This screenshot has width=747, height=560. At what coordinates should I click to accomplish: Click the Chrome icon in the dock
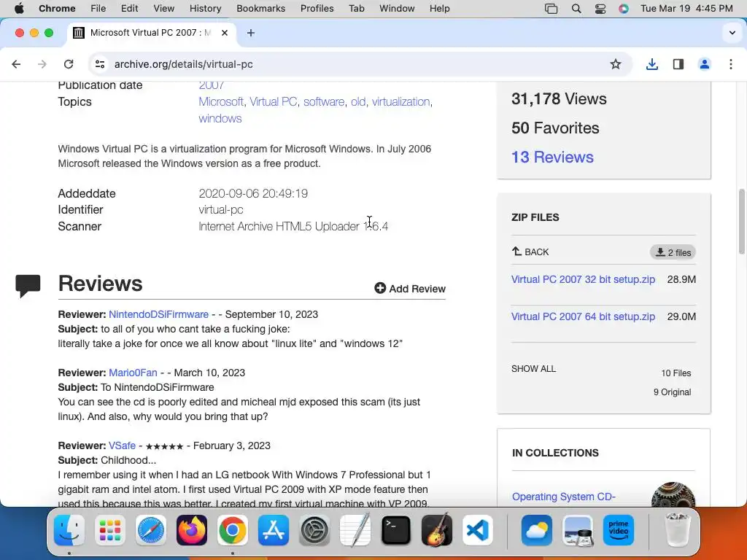233,530
